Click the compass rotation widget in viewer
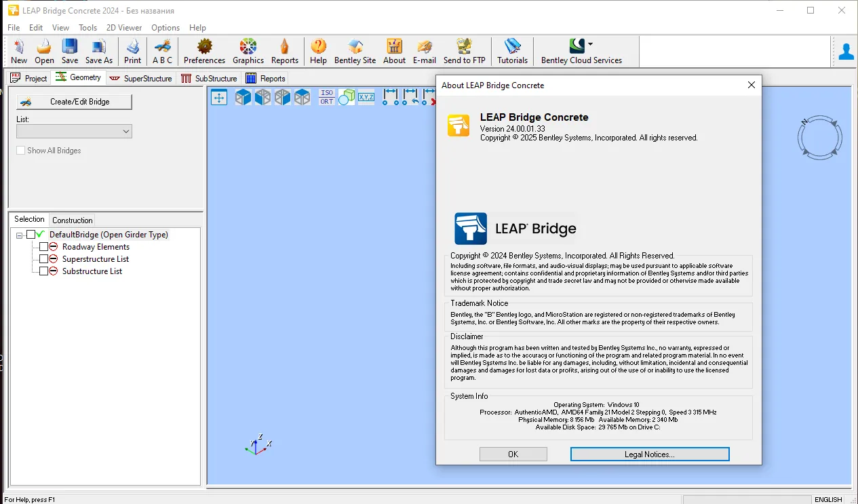 click(x=819, y=138)
